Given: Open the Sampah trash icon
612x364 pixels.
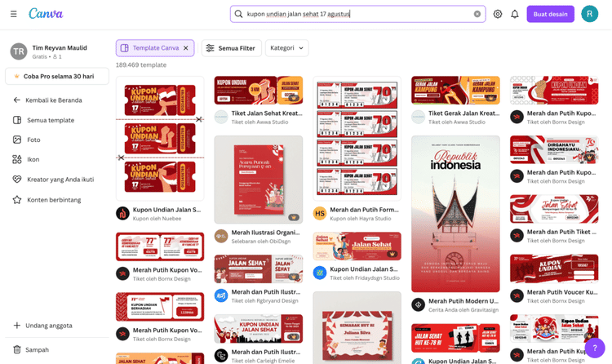Looking at the screenshot, I should (17, 349).
